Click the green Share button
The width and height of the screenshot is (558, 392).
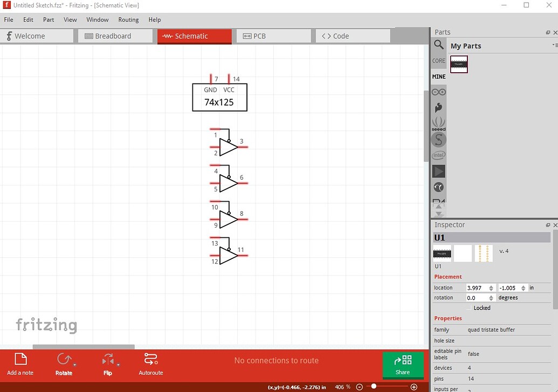pyautogui.click(x=403, y=365)
